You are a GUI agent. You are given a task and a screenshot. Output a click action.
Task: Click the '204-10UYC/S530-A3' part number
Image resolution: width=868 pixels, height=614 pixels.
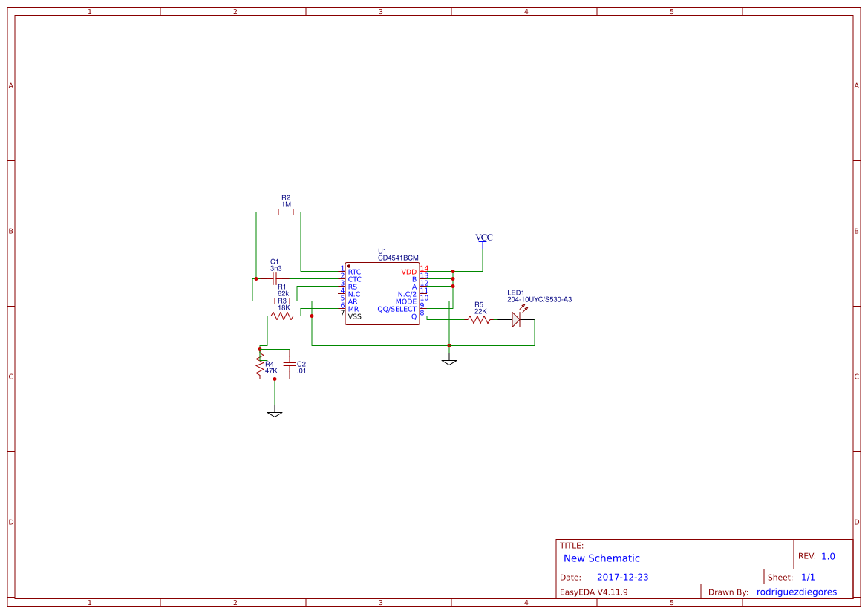point(539,299)
